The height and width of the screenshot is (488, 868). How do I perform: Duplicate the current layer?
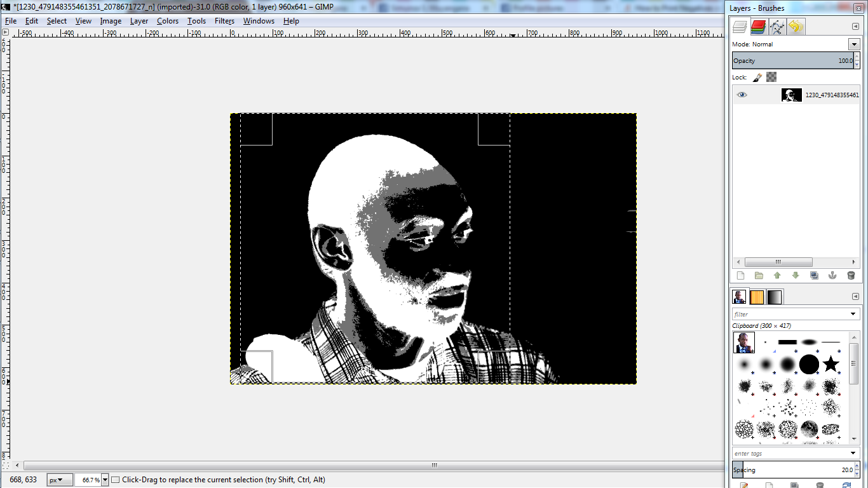[x=814, y=275]
